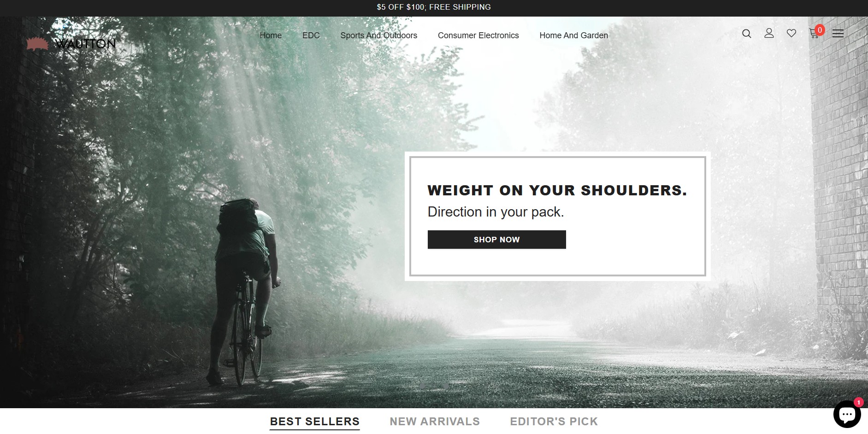Expand the hamburger menu icon
The height and width of the screenshot is (434, 868).
(838, 33)
